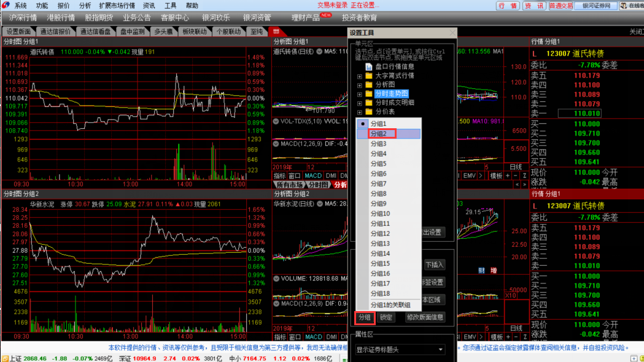Expand the 大字简式行情 tree node
644x362 pixels.
point(359,76)
